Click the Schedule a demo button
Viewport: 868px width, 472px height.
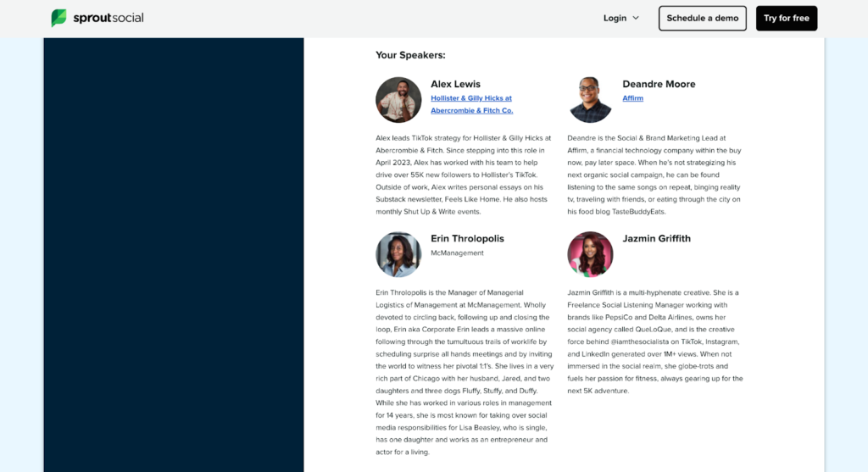[703, 19]
